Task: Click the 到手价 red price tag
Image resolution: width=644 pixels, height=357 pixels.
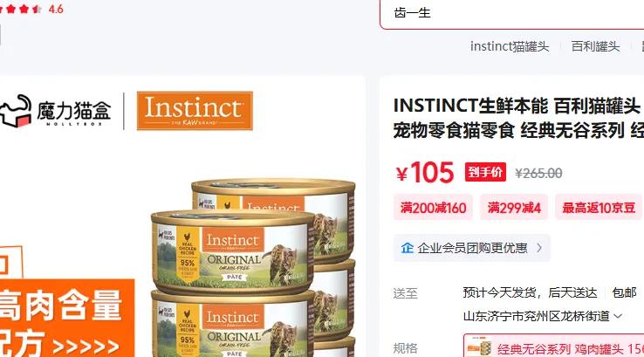Action: (x=485, y=172)
